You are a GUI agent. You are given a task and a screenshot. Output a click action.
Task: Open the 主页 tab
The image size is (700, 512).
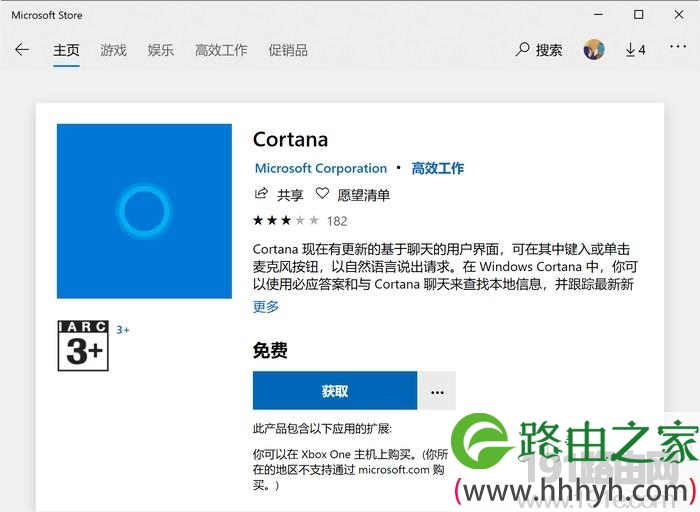(66, 50)
